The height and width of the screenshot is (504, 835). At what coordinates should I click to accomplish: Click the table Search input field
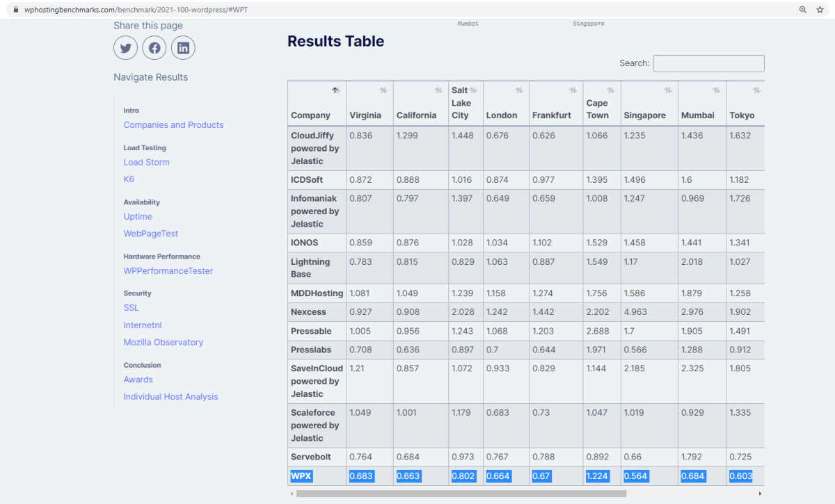[x=708, y=63]
